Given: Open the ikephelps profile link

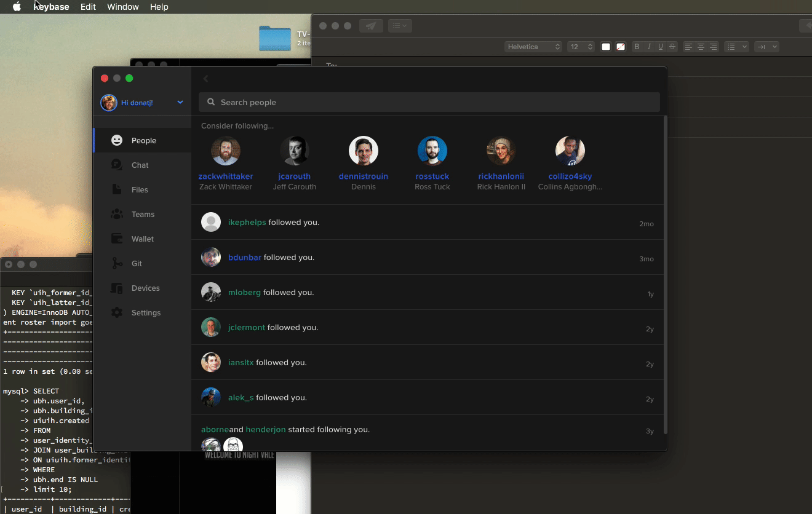Looking at the screenshot, I should click(247, 222).
